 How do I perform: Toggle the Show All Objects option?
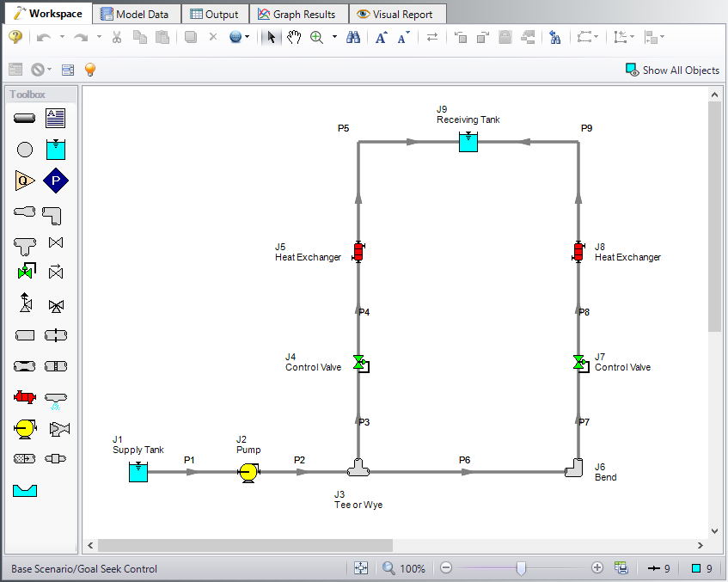[673, 70]
